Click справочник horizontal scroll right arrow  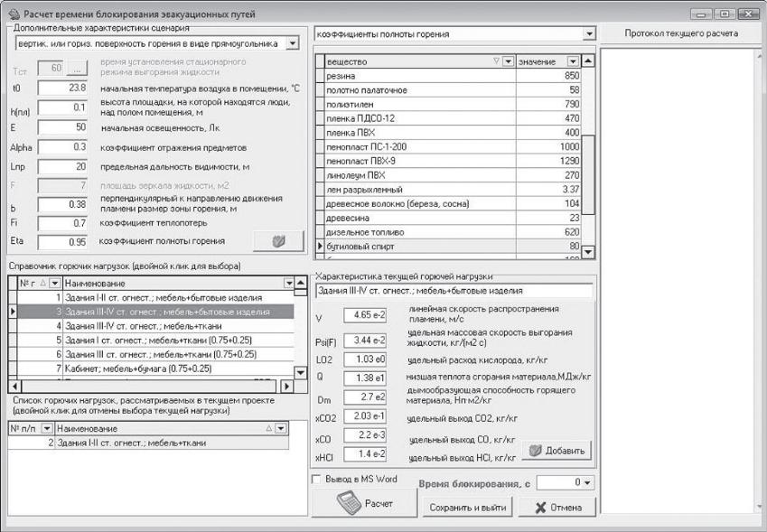coord(286,387)
